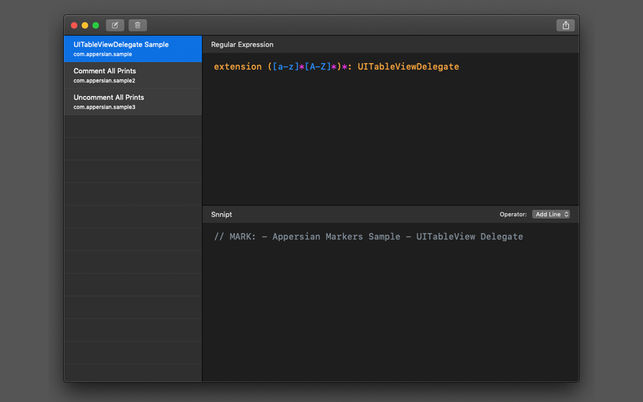Click the Snnipt section header label

click(221, 215)
